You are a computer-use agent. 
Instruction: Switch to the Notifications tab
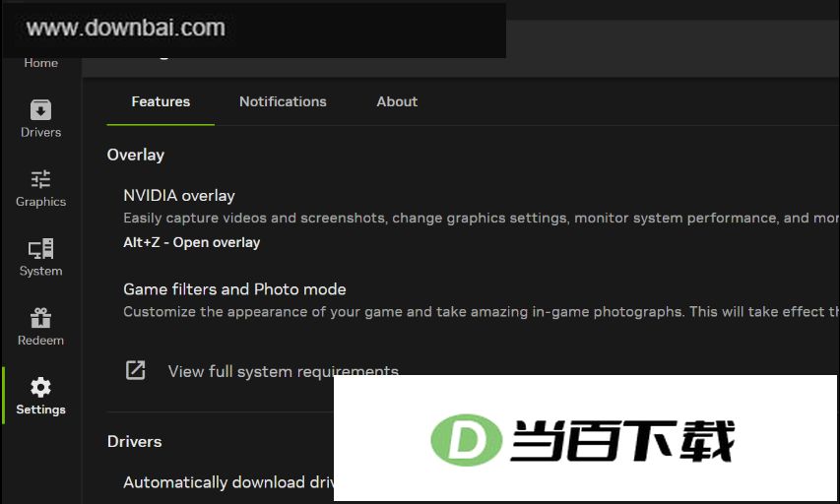coord(283,101)
